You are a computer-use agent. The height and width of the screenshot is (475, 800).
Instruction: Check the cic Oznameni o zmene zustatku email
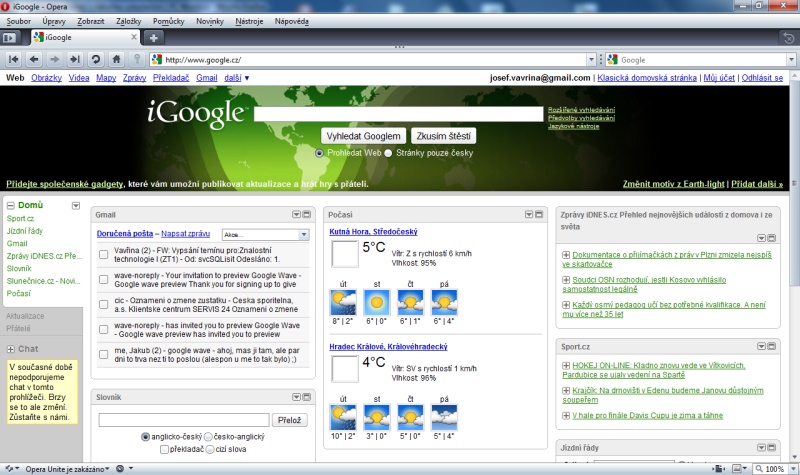pos(104,305)
